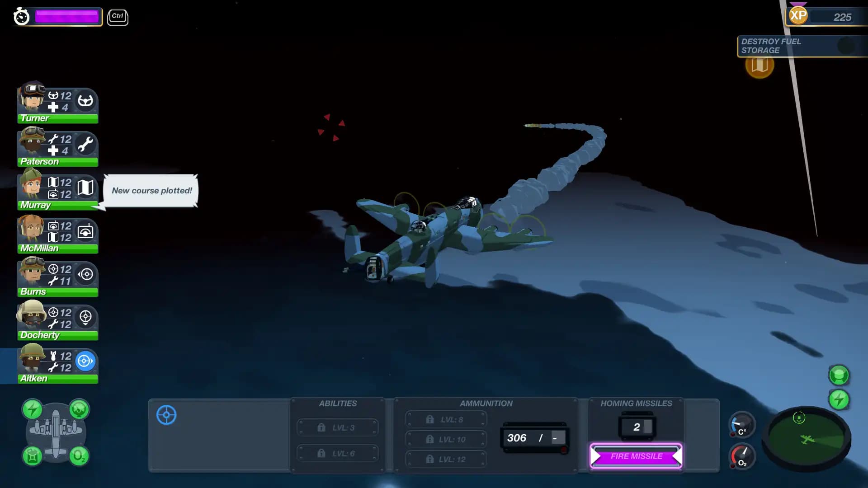Expand the locked LVL 3 ability slot

tap(338, 427)
